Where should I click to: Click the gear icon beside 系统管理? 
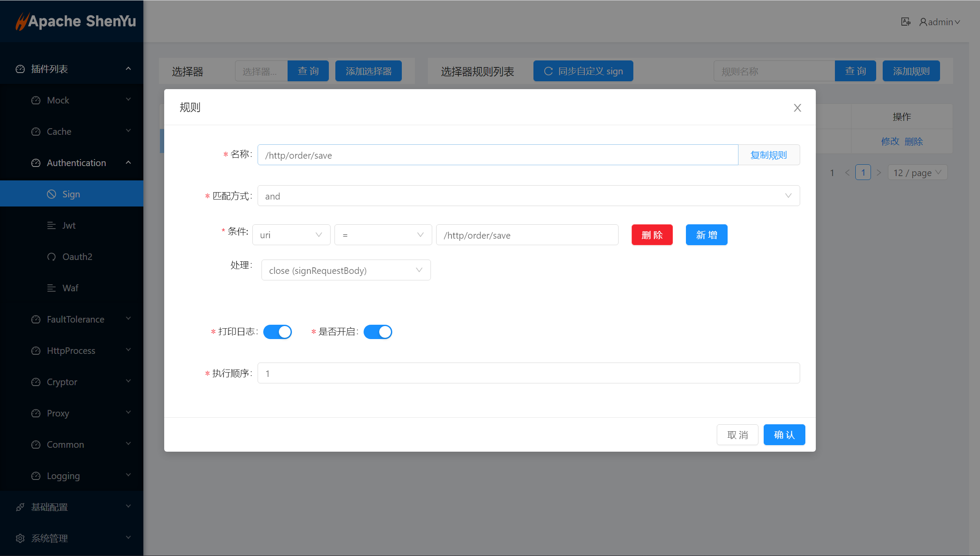(x=20, y=538)
